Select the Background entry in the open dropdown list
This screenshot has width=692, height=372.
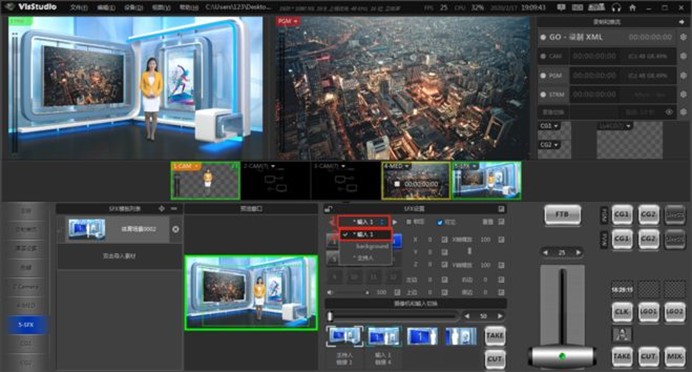click(372, 246)
